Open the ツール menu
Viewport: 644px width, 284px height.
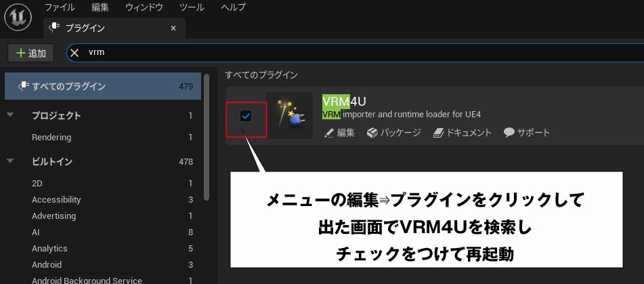coord(192,7)
